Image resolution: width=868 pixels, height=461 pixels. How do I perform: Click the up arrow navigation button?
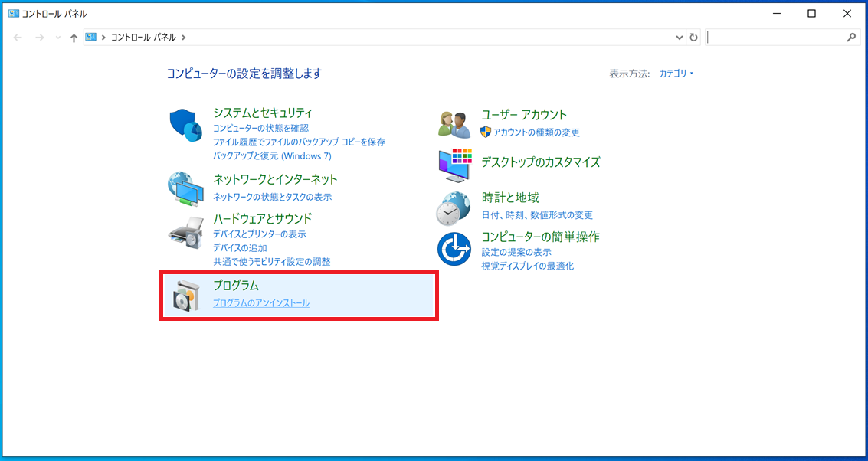(74, 38)
